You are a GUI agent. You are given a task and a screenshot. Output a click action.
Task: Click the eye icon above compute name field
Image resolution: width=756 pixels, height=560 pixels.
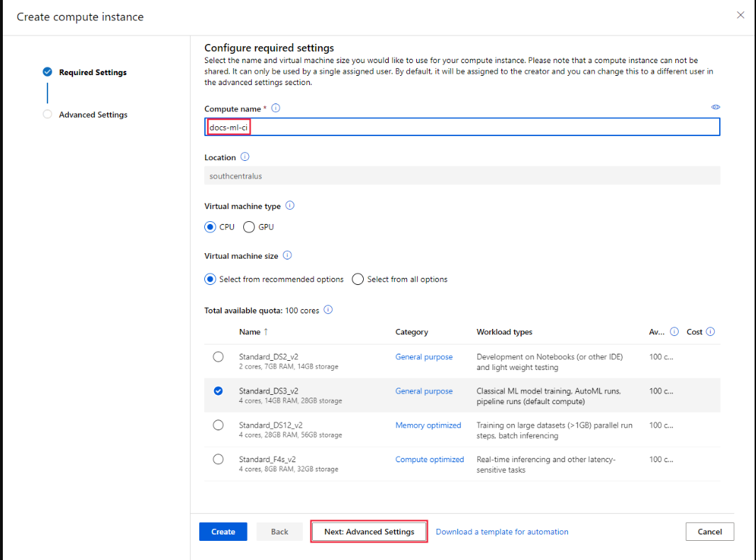pos(716,107)
